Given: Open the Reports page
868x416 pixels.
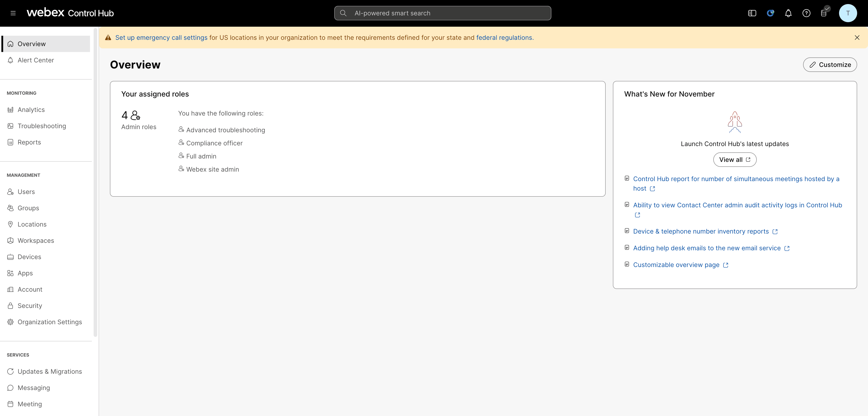Looking at the screenshot, I should [29, 142].
